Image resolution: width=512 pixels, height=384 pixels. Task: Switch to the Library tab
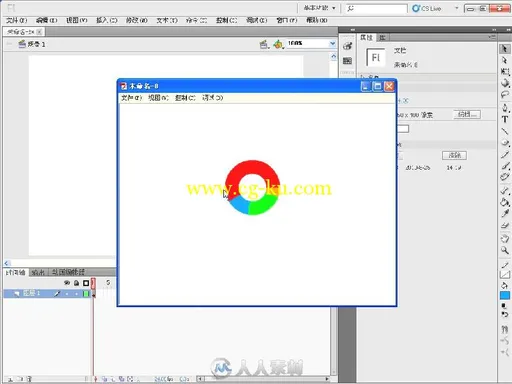(x=383, y=37)
